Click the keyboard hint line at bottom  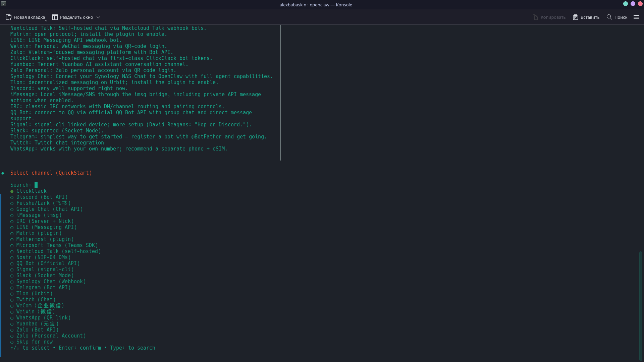[83, 348]
